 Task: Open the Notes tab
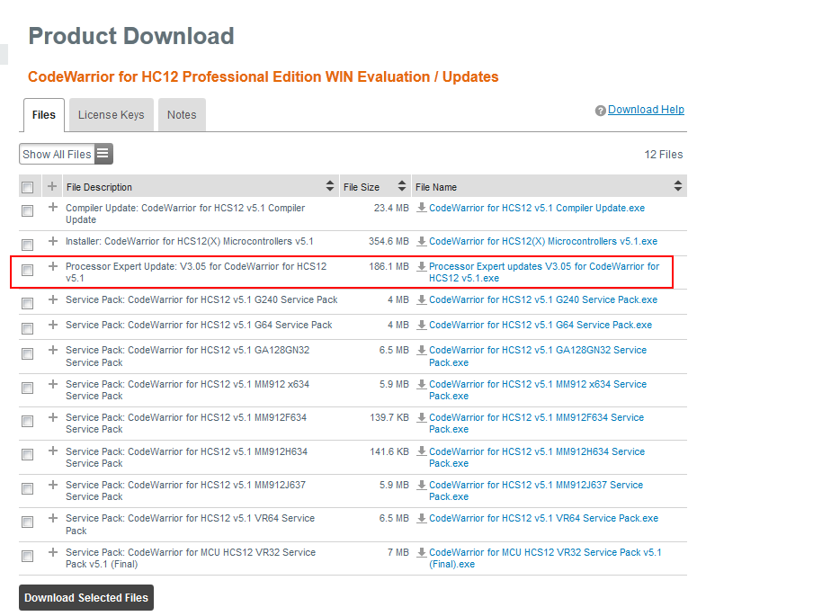tap(182, 114)
